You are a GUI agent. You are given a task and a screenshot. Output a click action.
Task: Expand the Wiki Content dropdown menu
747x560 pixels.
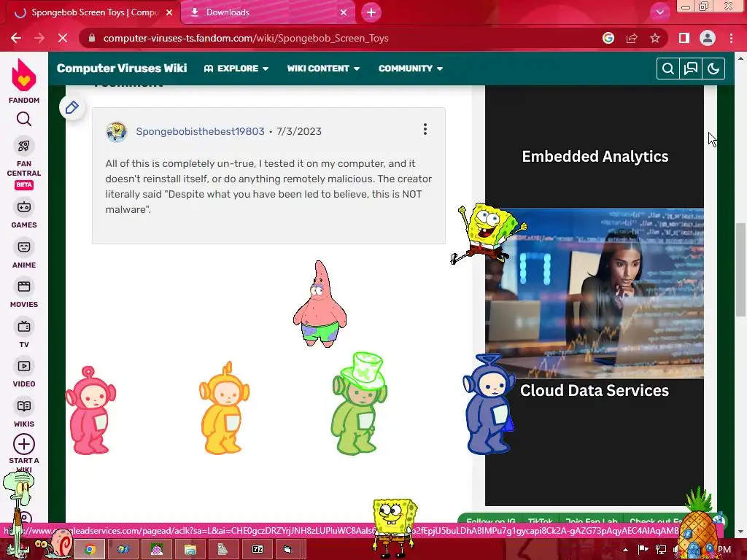click(x=323, y=69)
